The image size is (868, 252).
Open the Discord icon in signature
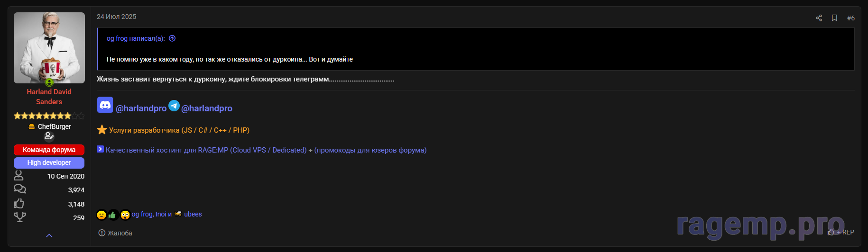click(105, 105)
